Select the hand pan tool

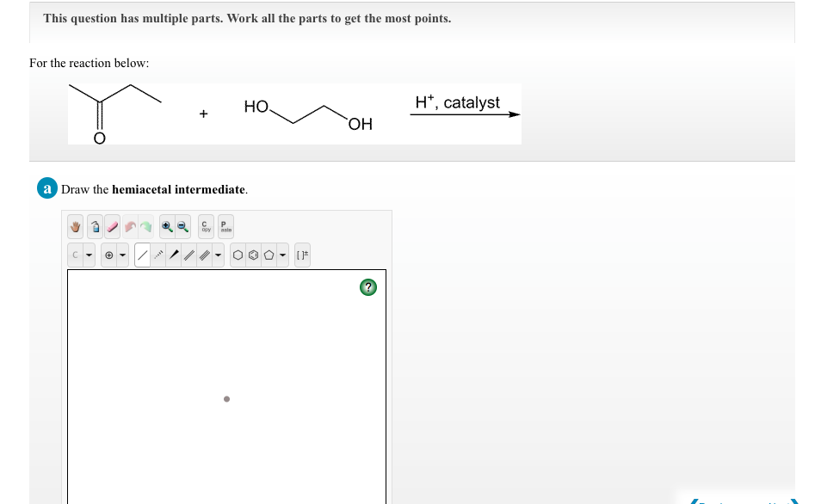click(76, 227)
